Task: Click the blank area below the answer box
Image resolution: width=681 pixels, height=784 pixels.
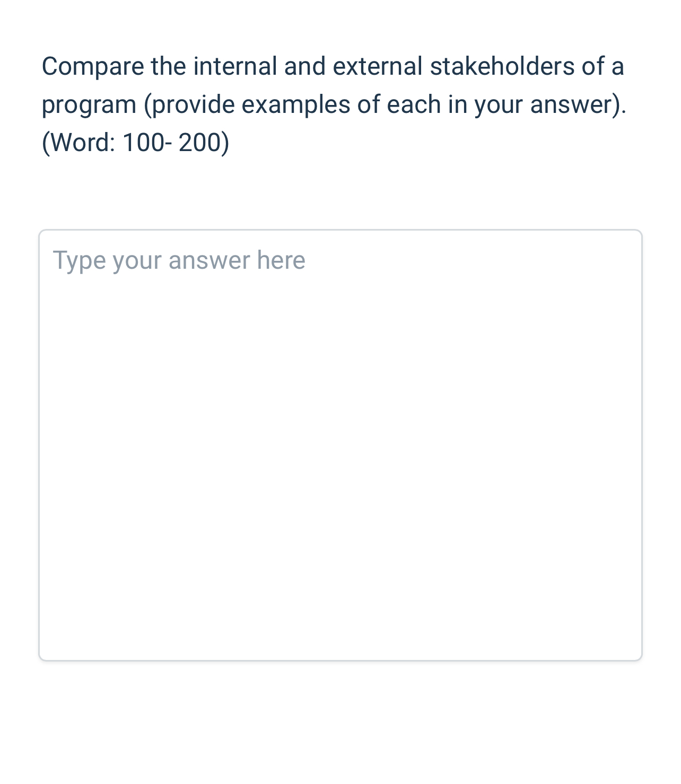Action: tap(339, 721)
